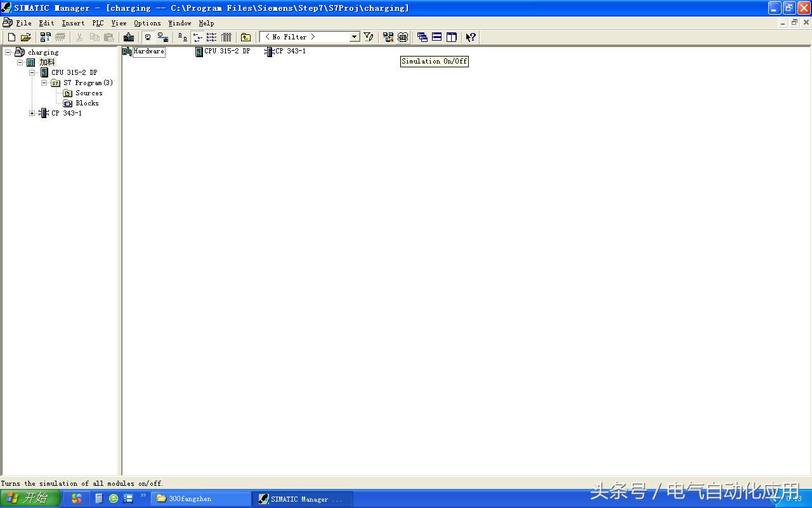
Task: Set view to Large Icons
Action: [x=183, y=37]
